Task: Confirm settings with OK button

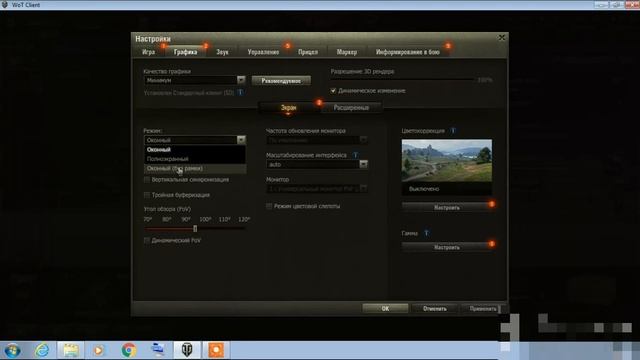Action: [385, 309]
